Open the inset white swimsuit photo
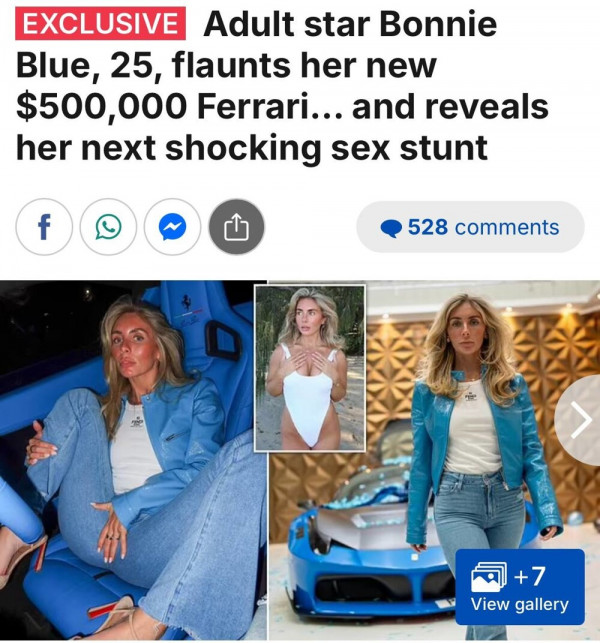This screenshot has height=643, width=600. pos(310,368)
